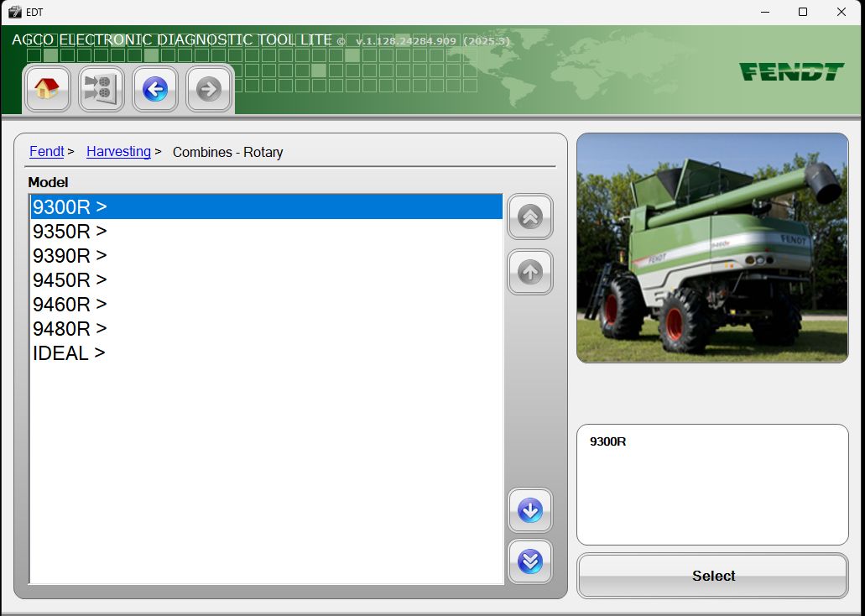865x616 pixels.
Task: Expand the 9350R model entry
Action: coord(267,232)
